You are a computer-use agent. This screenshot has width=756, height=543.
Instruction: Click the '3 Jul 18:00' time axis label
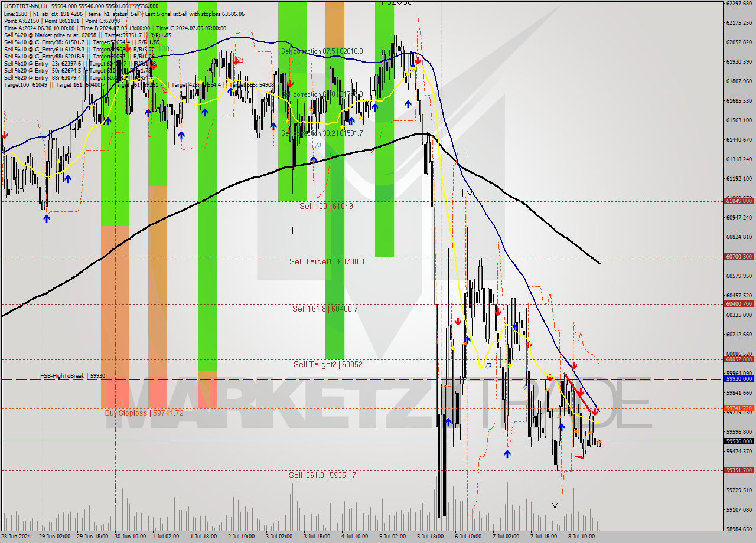(317, 537)
